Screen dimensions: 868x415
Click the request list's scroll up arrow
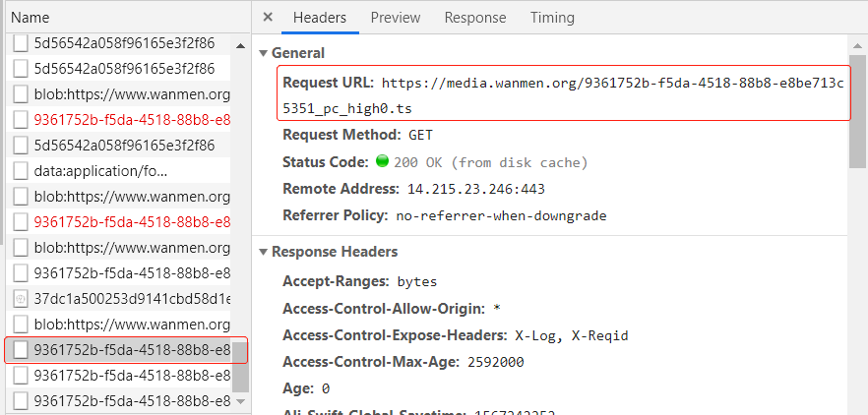pos(240,44)
